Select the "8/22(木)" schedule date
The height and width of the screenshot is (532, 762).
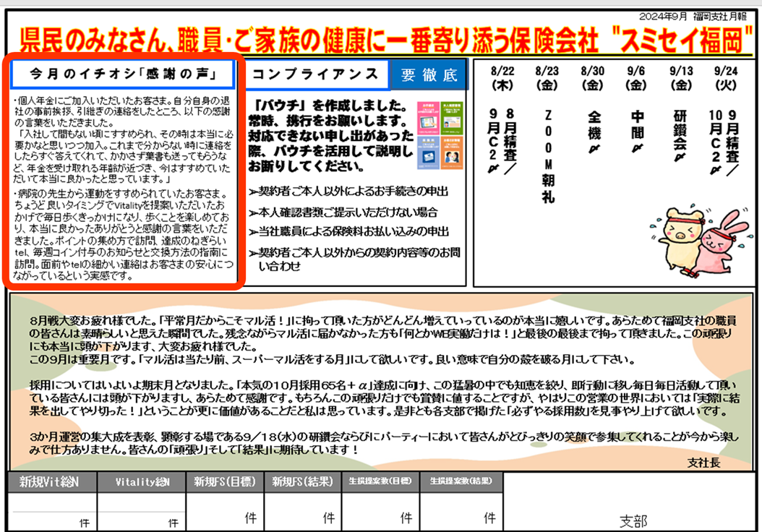(x=502, y=78)
